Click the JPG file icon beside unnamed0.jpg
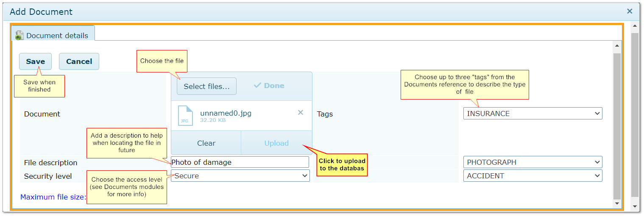The width and height of the screenshot is (644, 216). [185, 116]
